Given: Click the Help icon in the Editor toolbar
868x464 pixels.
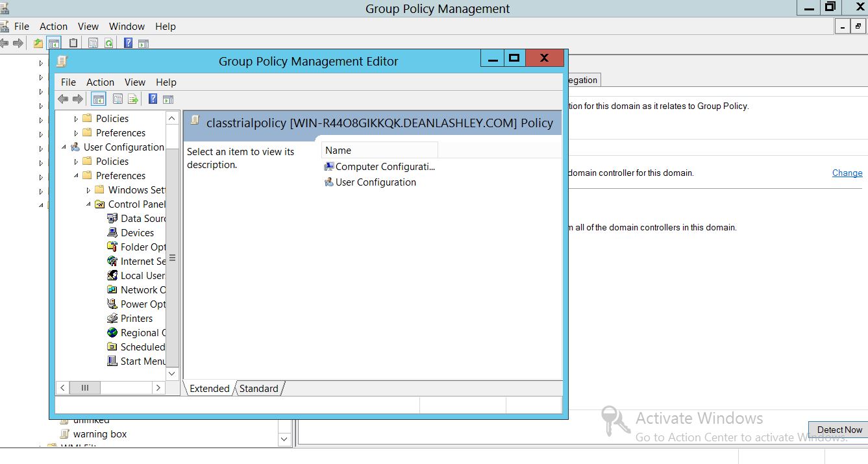Looking at the screenshot, I should (153, 99).
